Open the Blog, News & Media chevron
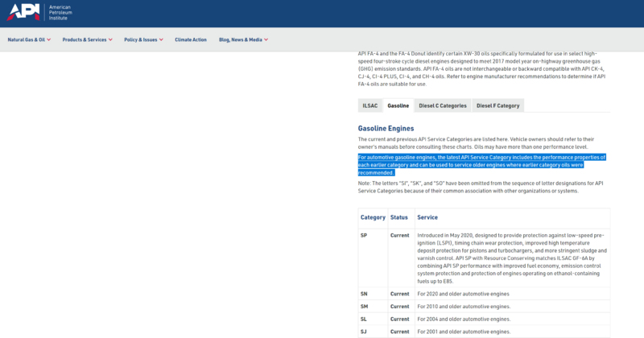 266,40
